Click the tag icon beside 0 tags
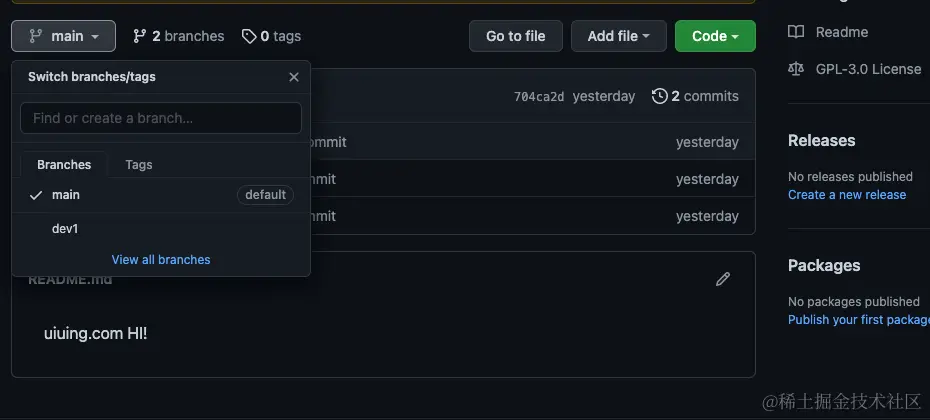 [x=249, y=36]
